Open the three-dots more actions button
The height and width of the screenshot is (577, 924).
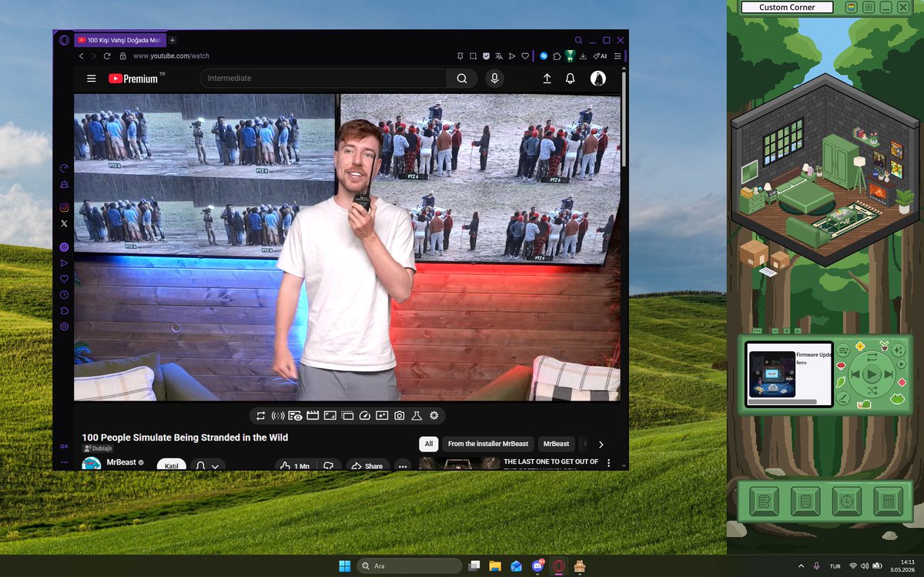click(403, 466)
